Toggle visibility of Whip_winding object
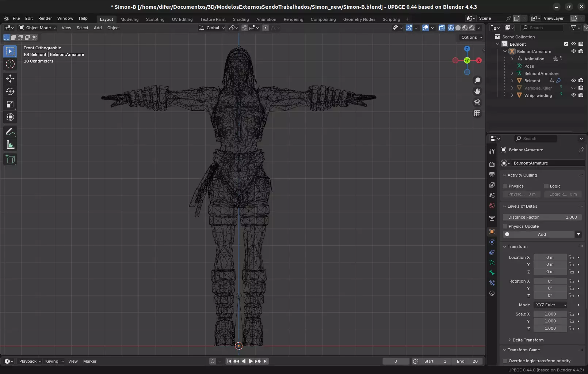 pyautogui.click(x=573, y=95)
